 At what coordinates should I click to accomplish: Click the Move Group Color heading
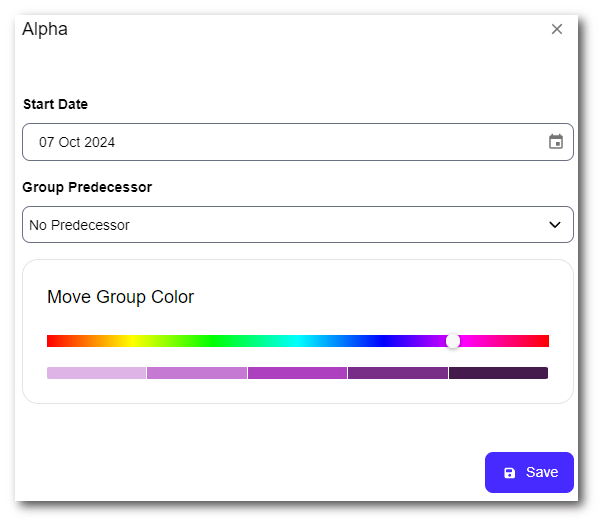tap(121, 297)
